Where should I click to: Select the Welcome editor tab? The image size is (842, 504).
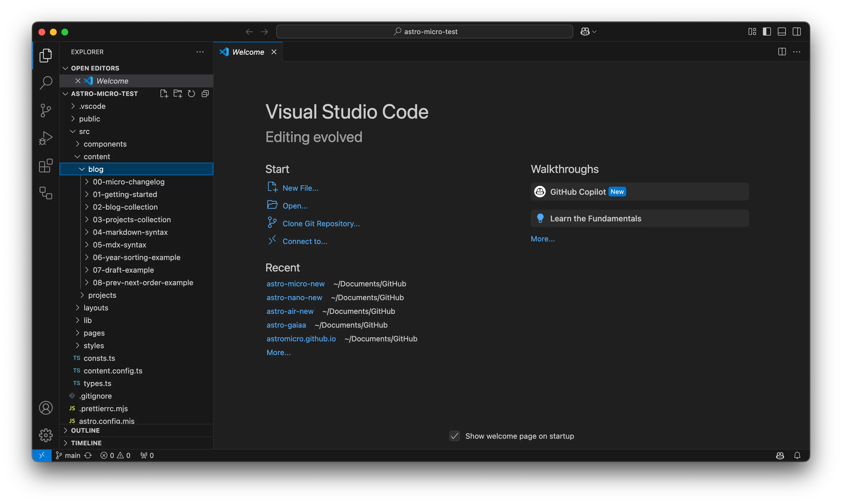coord(248,52)
